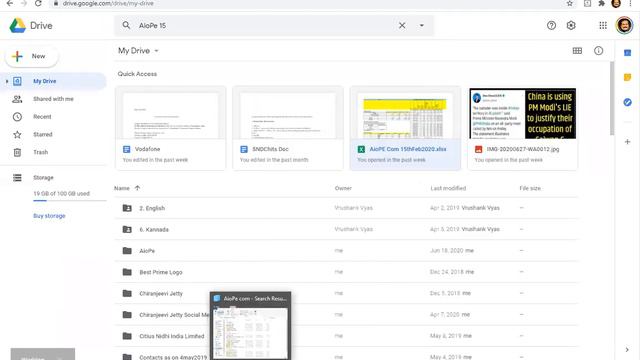
Task: Click the search magnifier icon
Action: (x=126, y=25)
